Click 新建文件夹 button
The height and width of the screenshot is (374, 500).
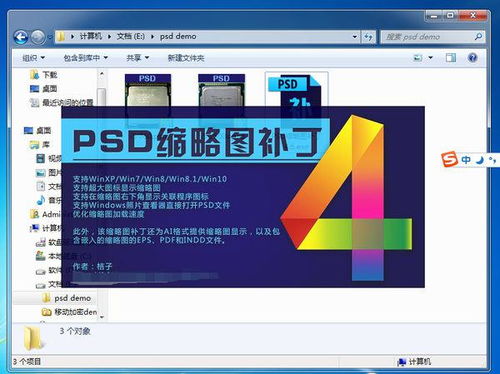tap(186, 58)
